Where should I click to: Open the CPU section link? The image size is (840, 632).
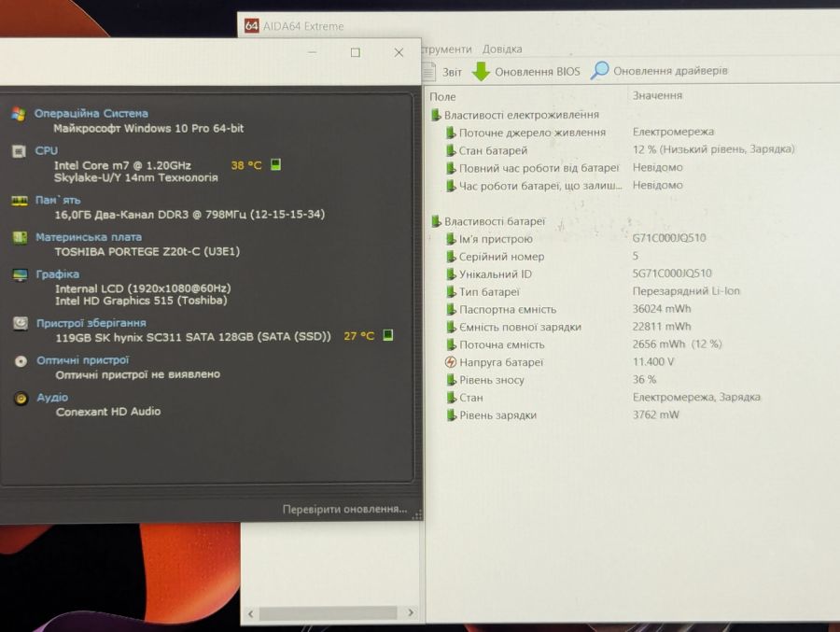pos(46,150)
